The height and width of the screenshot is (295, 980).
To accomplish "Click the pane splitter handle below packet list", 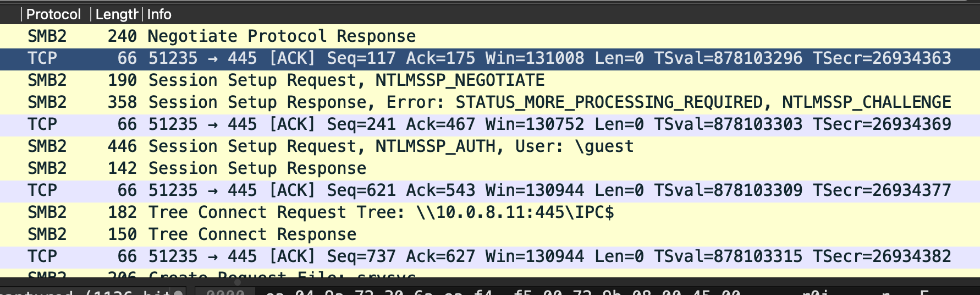I will (238, 281).
